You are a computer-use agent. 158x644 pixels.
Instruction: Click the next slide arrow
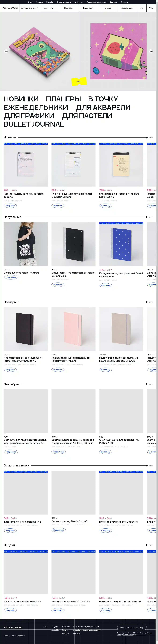[151, 52]
